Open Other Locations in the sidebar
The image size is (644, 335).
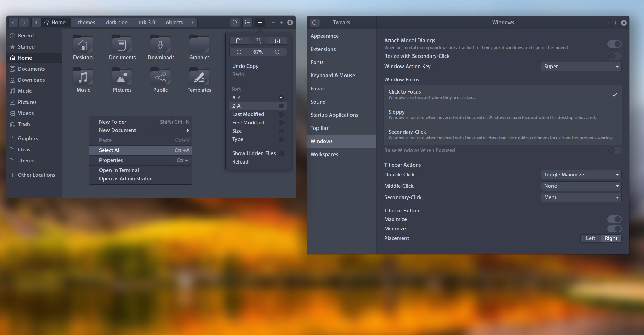(x=34, y=175)
